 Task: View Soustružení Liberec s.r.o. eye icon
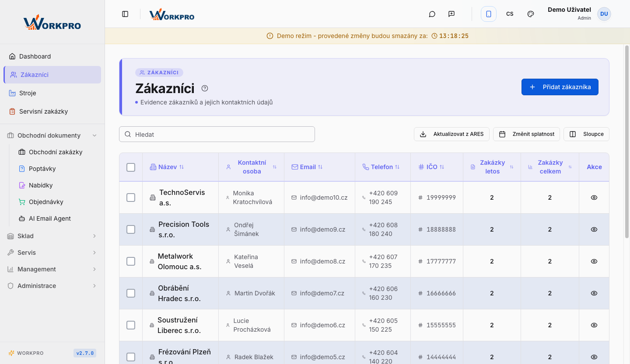pos(594,325)
